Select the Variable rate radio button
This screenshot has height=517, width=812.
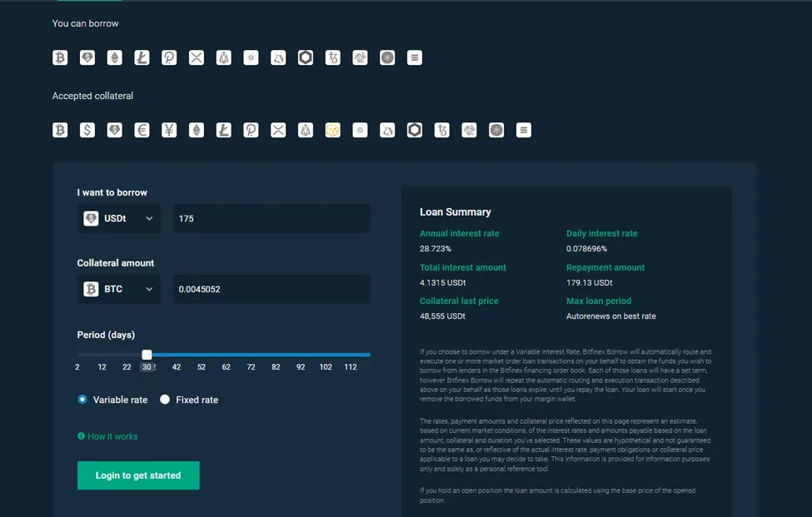coord(82,400)
